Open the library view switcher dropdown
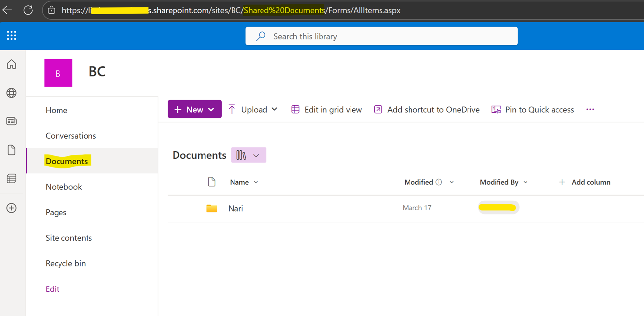Image resolution: width=644 pixels, height=316 pixels. point(248,155)
